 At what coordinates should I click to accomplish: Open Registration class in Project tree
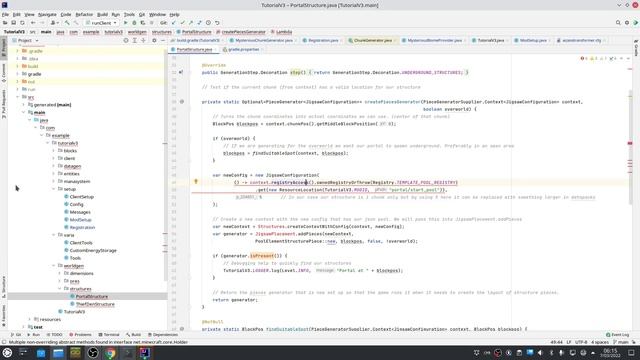pos(82,227)
